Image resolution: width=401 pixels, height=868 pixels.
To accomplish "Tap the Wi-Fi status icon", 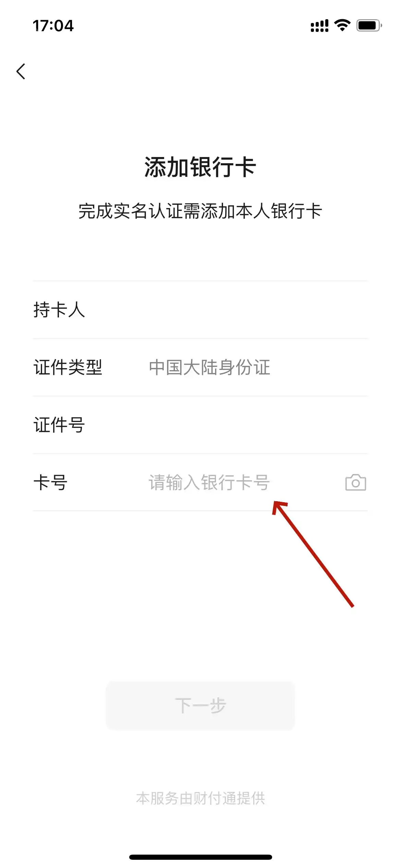I will pyautogui.click(x=342, y=25).
